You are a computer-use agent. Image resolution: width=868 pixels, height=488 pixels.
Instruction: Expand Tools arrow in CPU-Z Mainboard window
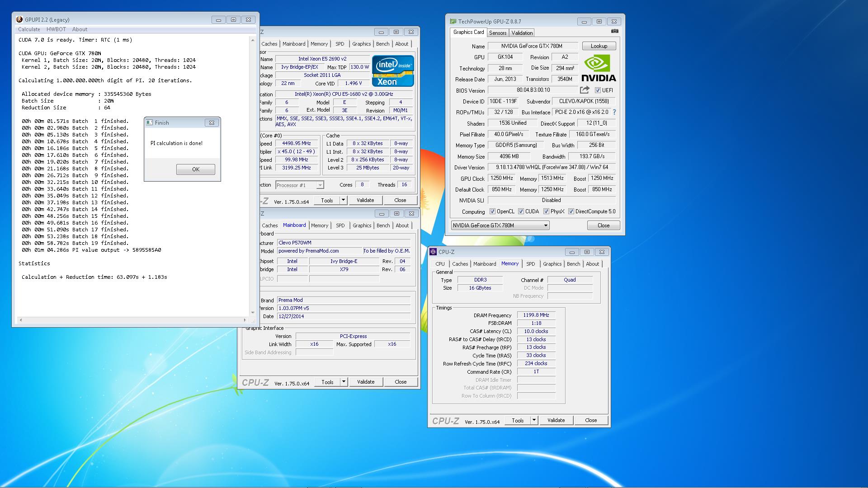[x=344, y=382]
